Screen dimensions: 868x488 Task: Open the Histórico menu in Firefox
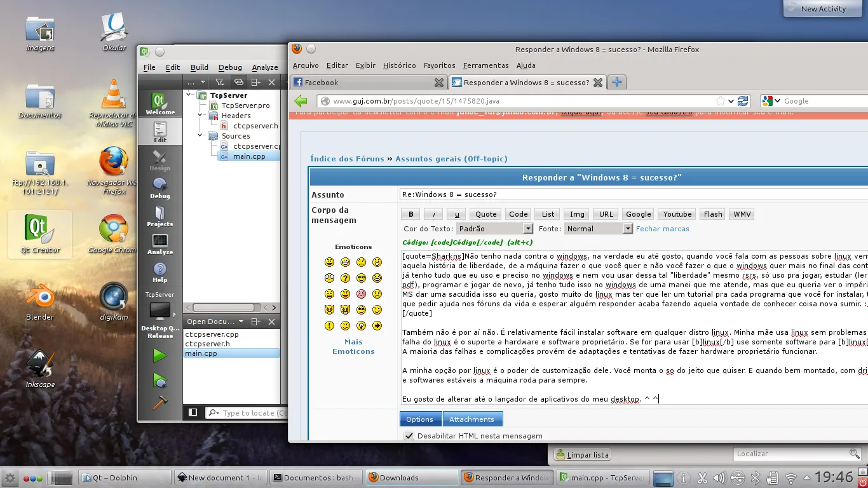400,65
